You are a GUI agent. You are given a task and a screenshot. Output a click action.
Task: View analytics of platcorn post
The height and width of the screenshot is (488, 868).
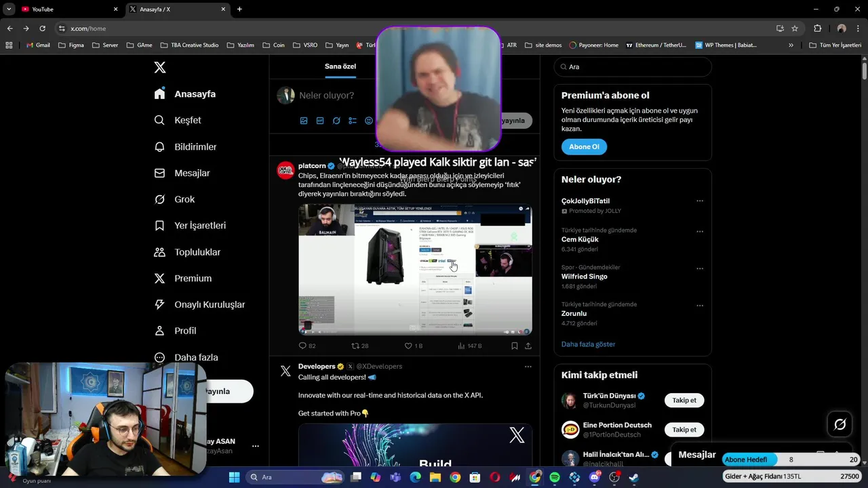[x=469, y=346]
